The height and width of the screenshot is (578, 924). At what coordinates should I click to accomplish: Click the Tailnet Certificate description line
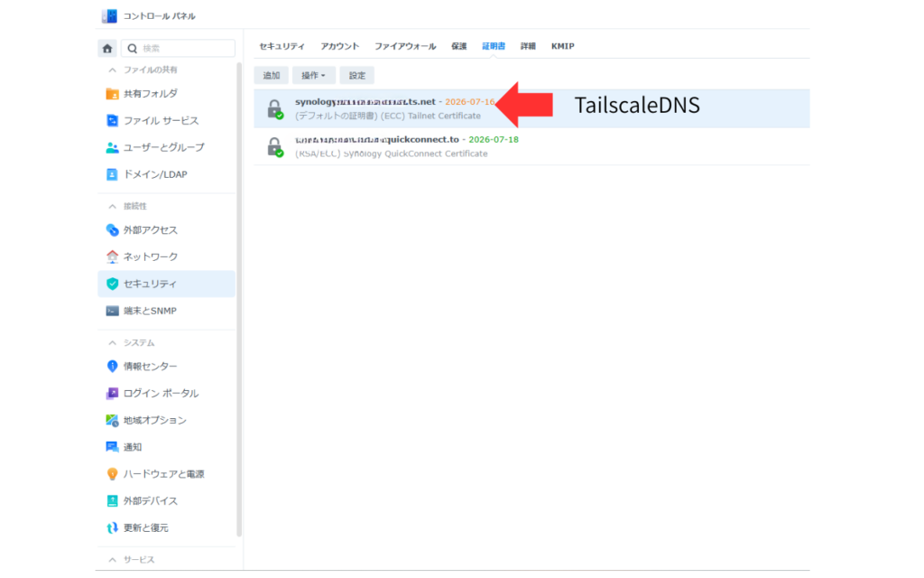(388, 117)
